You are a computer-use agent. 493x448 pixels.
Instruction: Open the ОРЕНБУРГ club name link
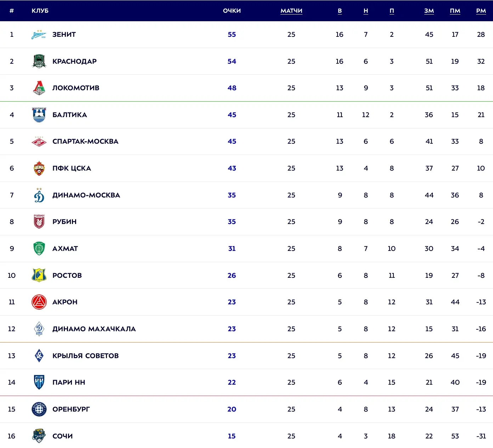71,409
